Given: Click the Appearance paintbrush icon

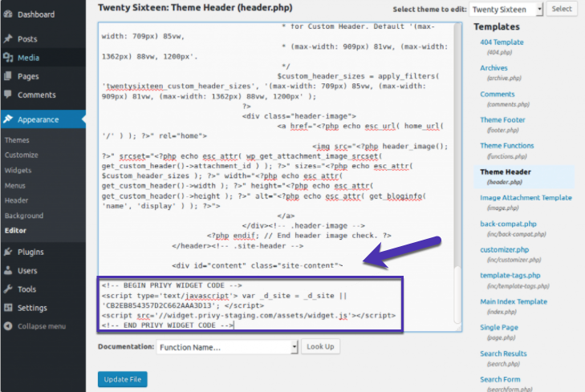Looking at the screenshot, I should click(8, 119).
